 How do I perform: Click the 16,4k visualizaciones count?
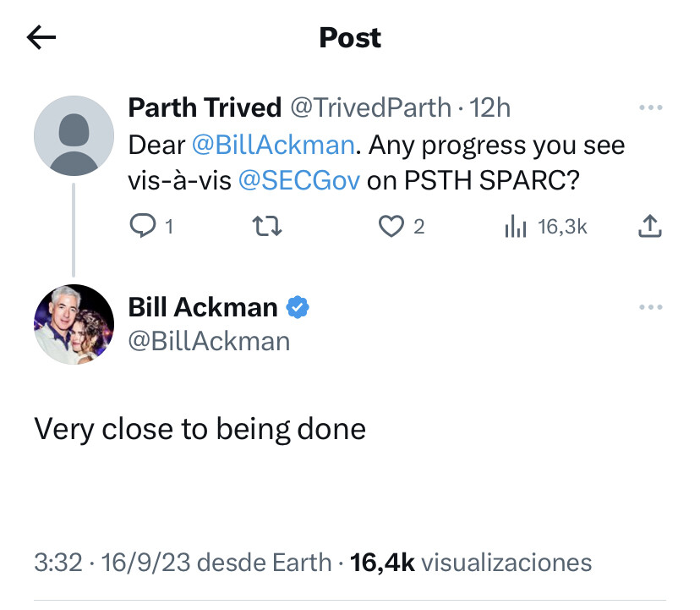471,562
